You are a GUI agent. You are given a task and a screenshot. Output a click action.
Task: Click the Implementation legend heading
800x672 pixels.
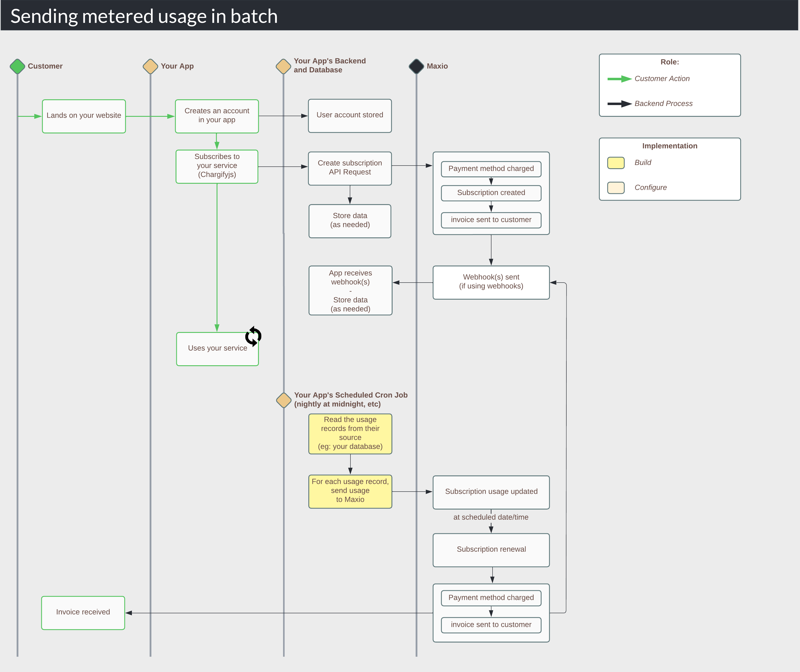point(670,146)
